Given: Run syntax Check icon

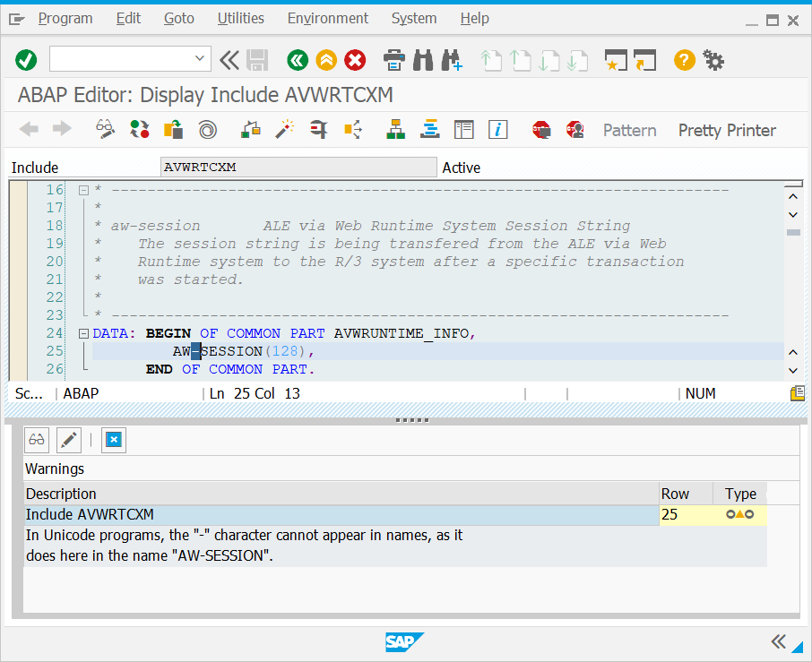Looking at the screenshot, I should (x=251, y=129).
